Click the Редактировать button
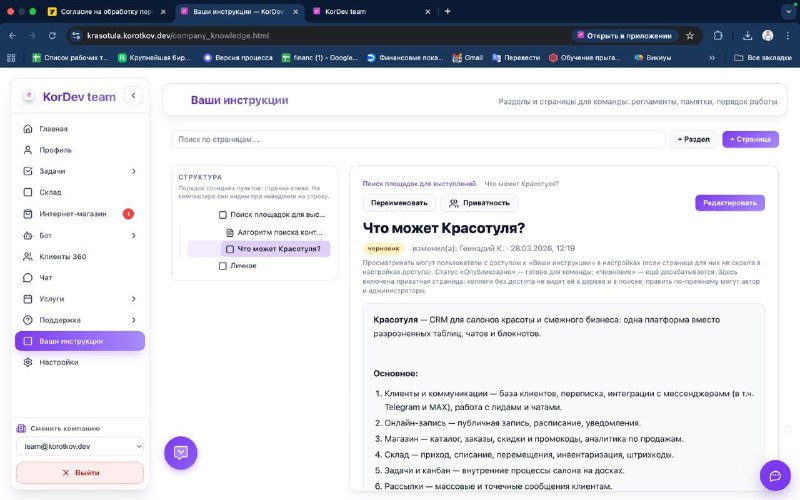800x500 pixels. point(730,203)
